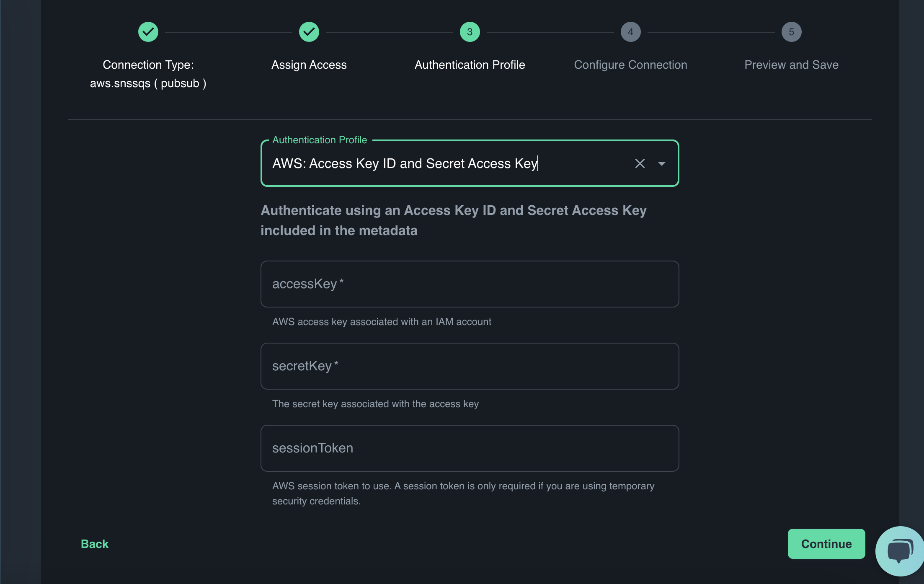Click step 3 circle in stepper
Screen dimensions: 924x584
(x=470, y=32)
